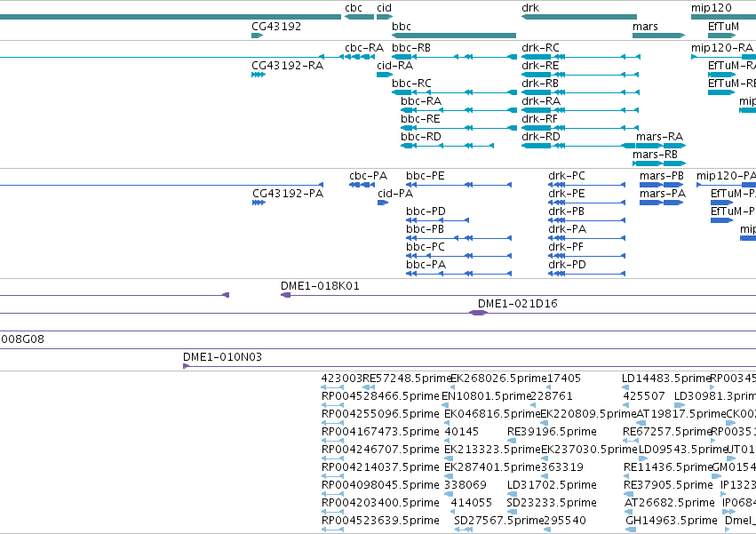Click protein bbc-PD

click(437, 220)
